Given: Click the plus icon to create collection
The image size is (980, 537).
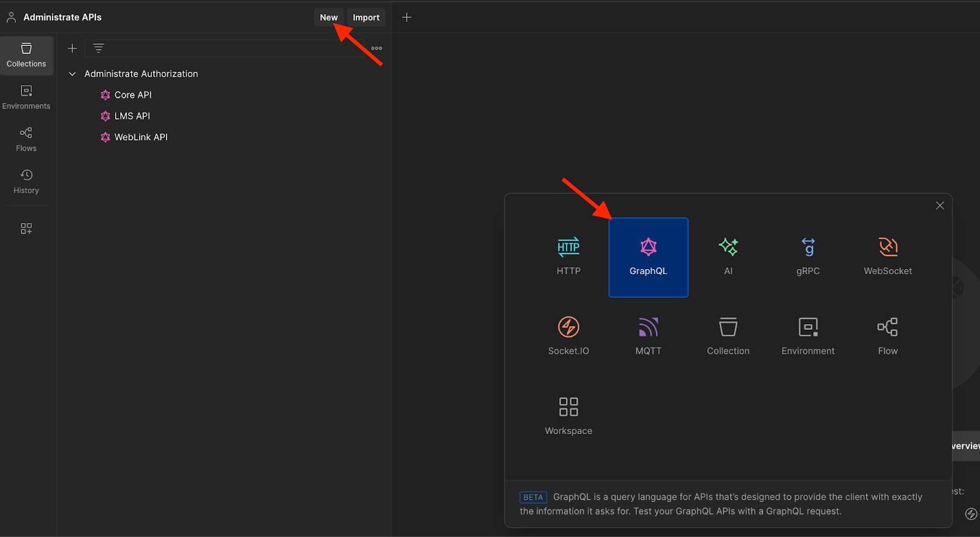Looking at the screenshot, I should click(x=72, y=48).
